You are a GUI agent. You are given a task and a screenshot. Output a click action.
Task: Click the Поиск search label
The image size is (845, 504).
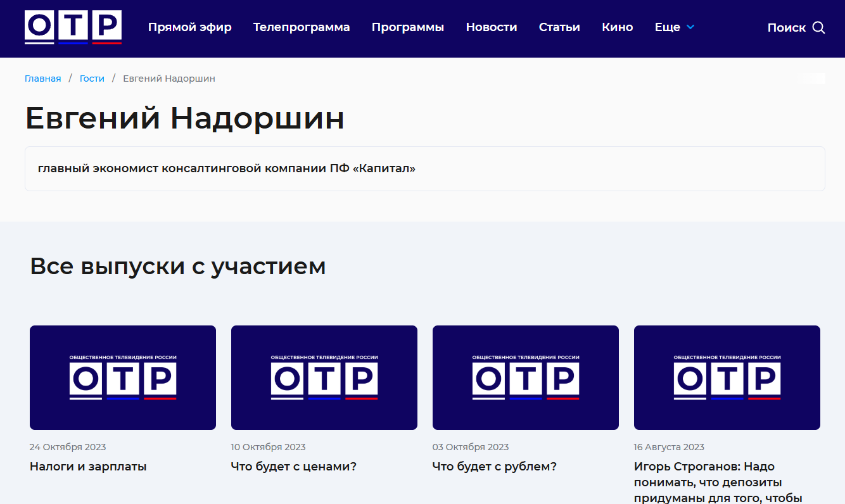click(x=787, y=27)
